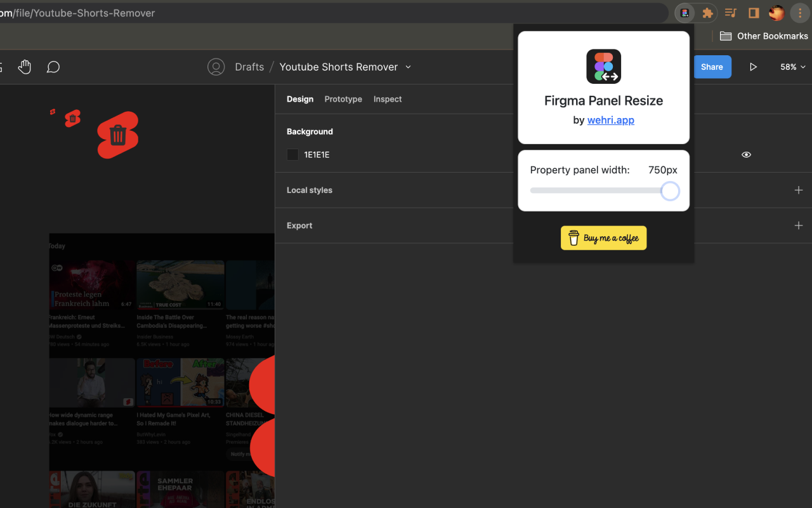Add a Local style with plus
812x508 pixels.
(x=799, y=190)
